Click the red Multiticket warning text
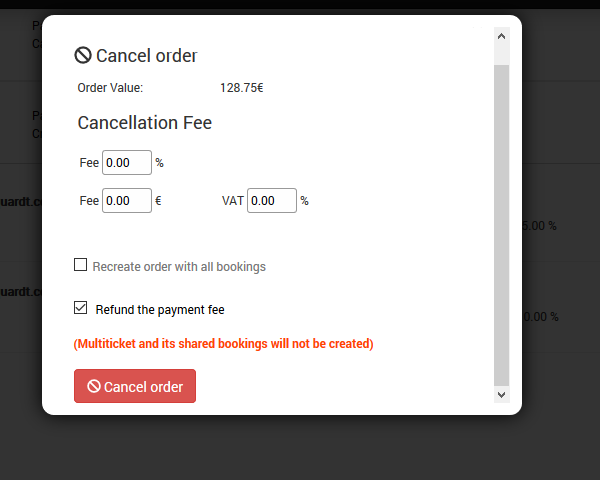Screen dimensions: 600x480 click(223, 344)
